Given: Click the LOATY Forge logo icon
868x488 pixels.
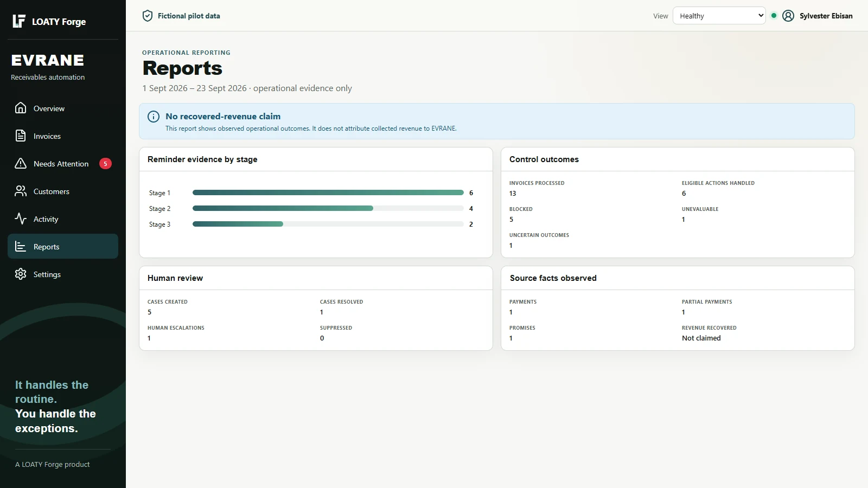Looking at the screenshot, I should 19,21.
